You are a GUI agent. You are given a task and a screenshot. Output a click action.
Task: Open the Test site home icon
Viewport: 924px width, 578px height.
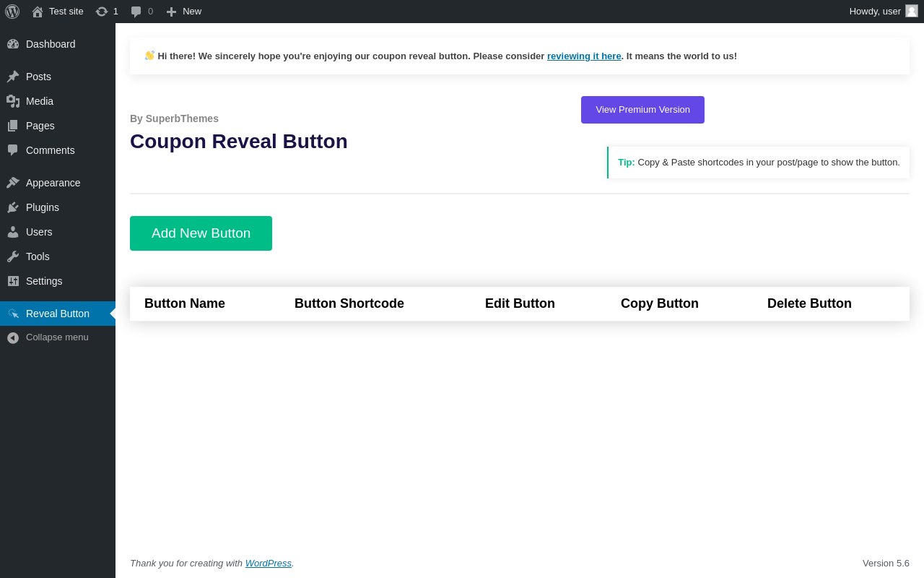click(x=38, y=12)
